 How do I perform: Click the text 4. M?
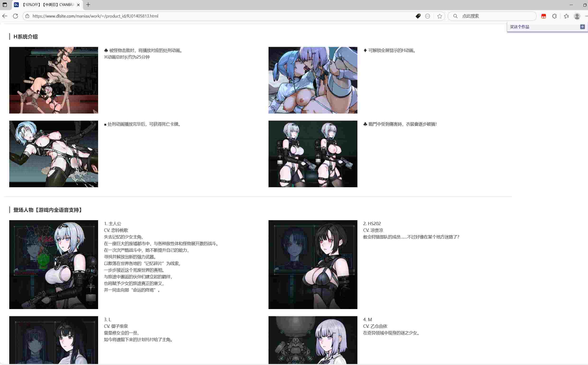click(368, 320)
